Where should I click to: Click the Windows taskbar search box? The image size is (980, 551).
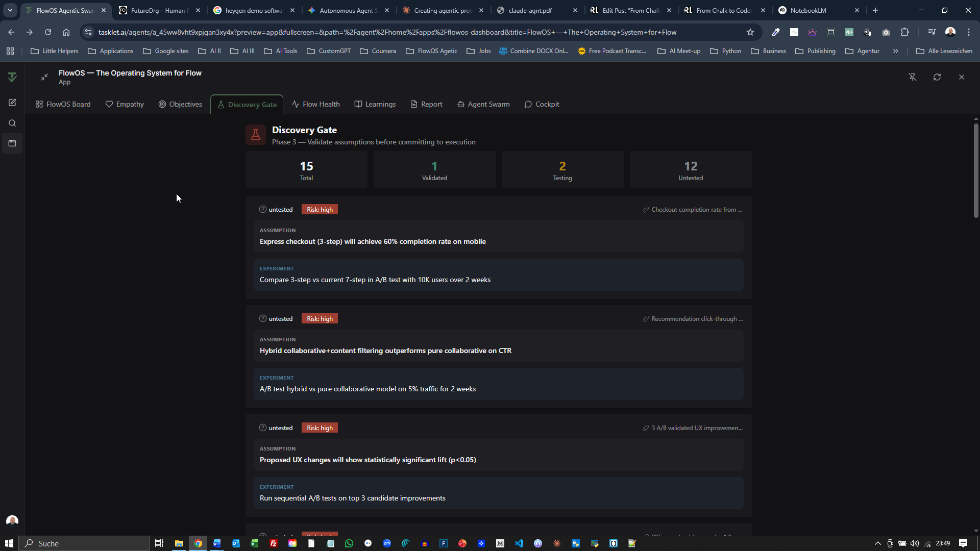tap(85, 543)
